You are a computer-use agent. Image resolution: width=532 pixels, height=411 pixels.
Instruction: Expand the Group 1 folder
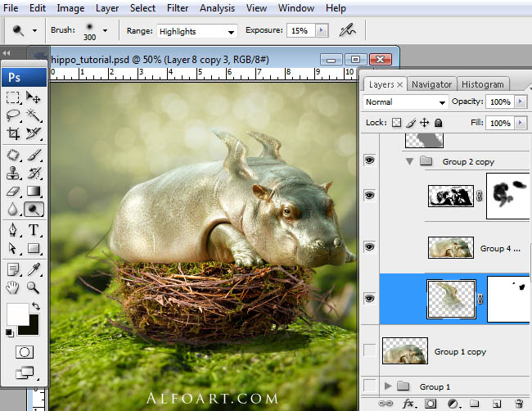[x=388, y=386]
